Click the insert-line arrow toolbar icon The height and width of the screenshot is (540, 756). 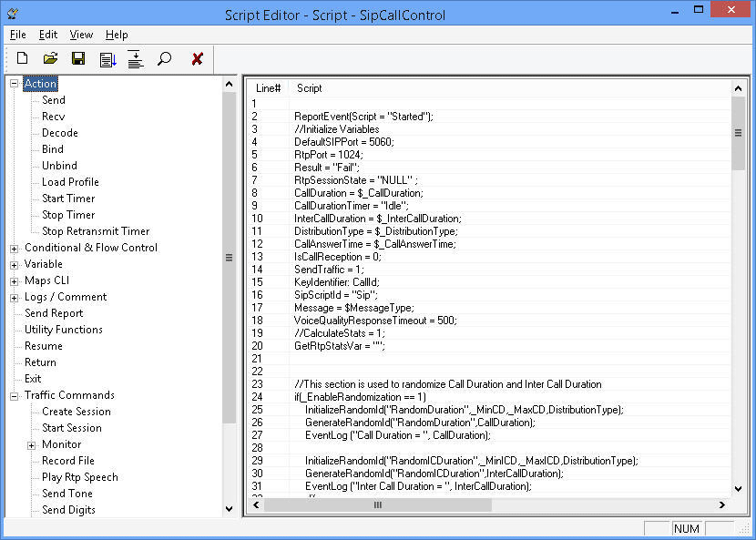point(136,59)
